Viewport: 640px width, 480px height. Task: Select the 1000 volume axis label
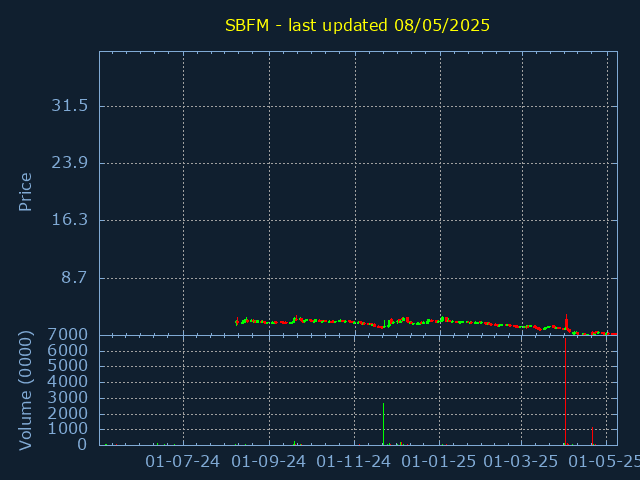point(67,429)
